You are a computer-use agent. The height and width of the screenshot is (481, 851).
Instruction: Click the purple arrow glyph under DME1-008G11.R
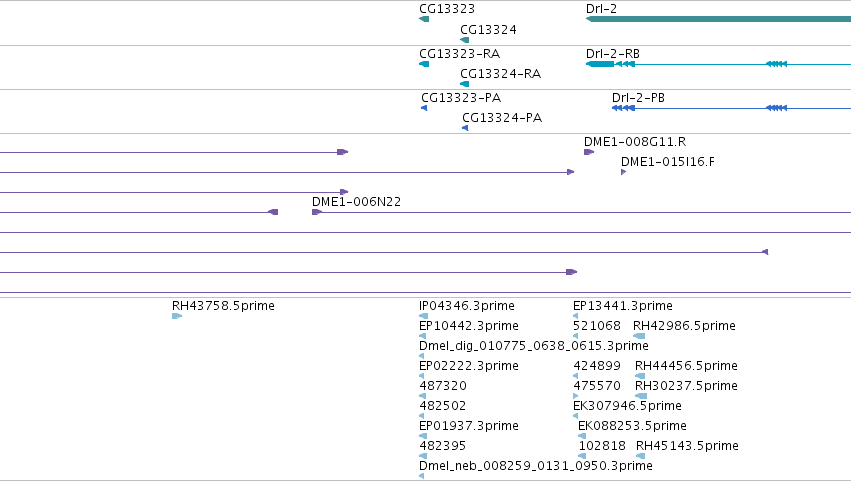pyautogui.click(x=589, y=152)
